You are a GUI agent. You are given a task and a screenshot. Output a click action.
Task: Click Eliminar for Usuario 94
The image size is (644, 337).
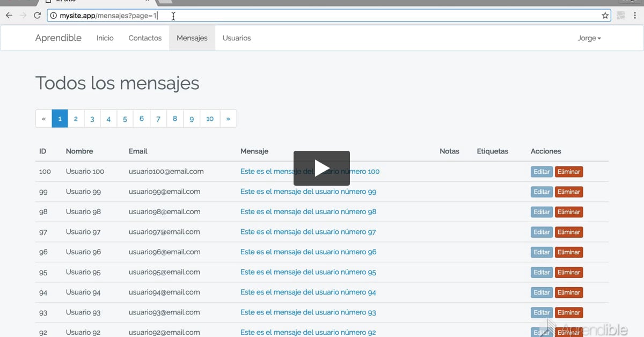[x=569, y=292]
